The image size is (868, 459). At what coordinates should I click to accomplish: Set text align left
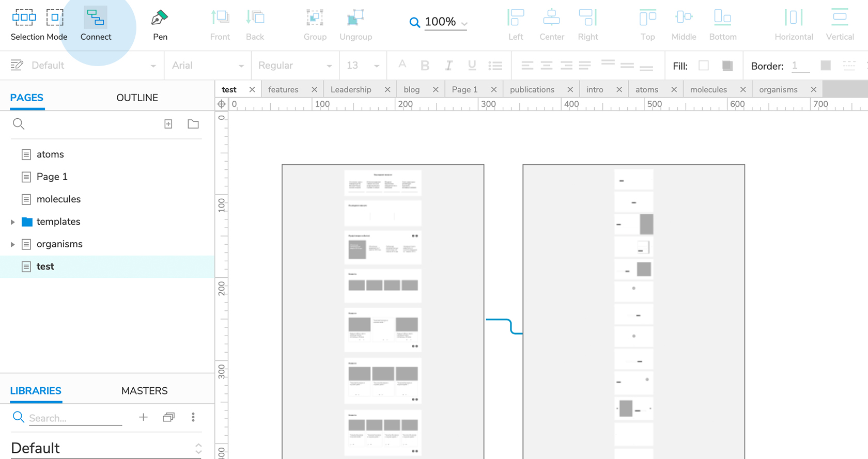[527, 66]
